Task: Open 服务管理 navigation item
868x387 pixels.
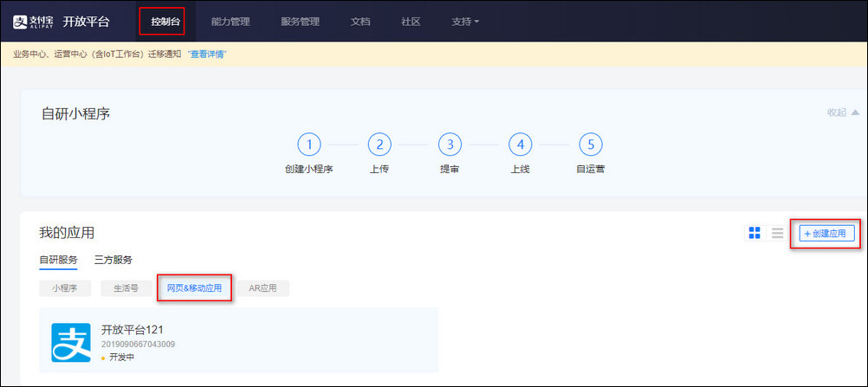Action: tap(301, 21)
